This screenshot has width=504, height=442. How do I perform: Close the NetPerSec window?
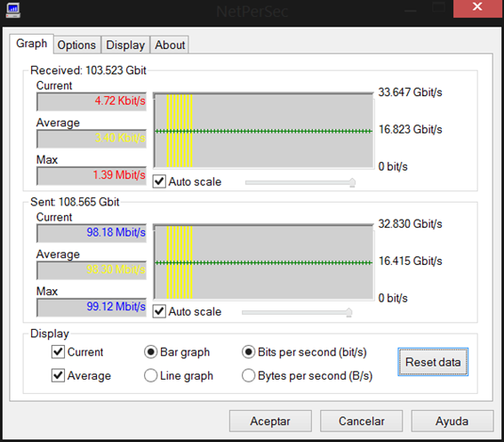[478, 8]
